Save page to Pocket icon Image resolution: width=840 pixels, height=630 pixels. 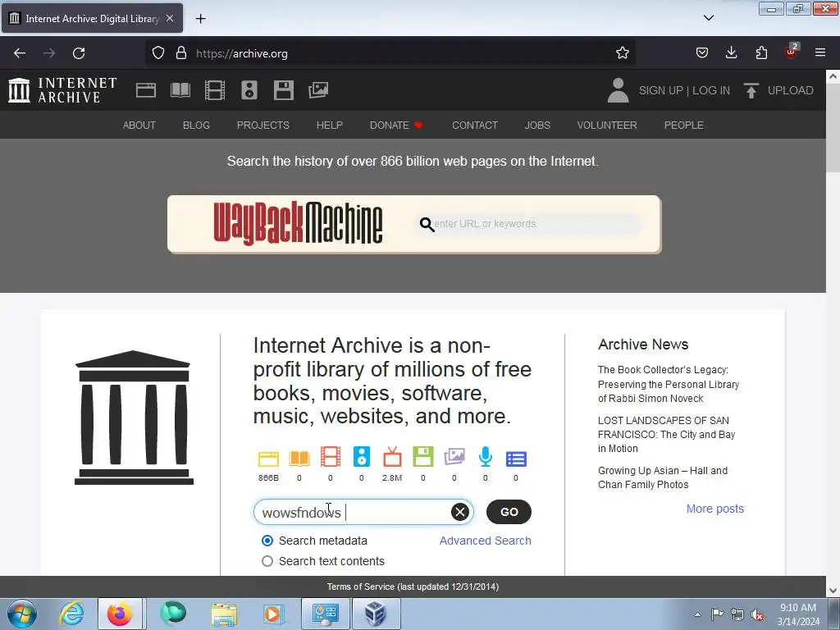tap(702, 53)
